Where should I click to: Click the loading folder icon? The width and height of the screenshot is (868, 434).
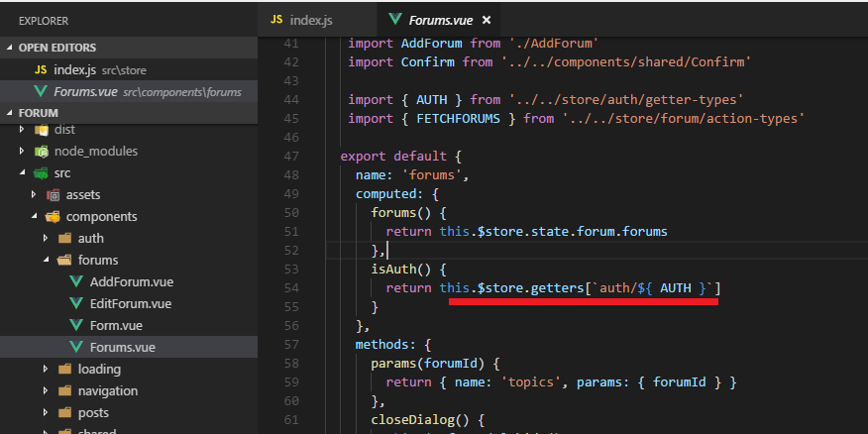coord(64,370)
